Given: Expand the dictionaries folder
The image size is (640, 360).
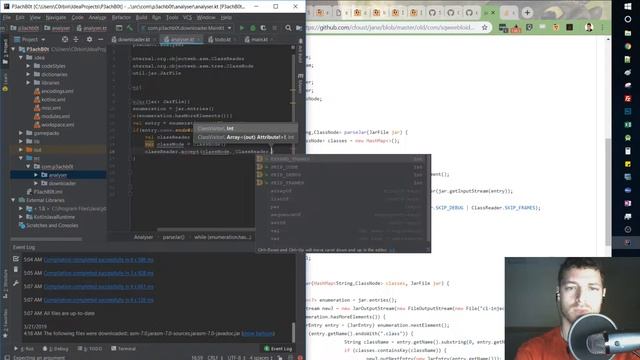Looking at the screenshot, I should [29, 74].
